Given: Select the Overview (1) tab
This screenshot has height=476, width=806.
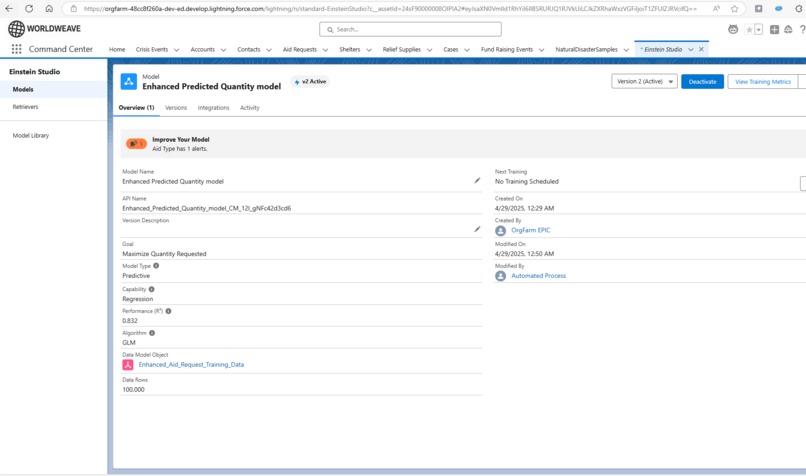Looking at the screenshot, I should pos(136,107).
